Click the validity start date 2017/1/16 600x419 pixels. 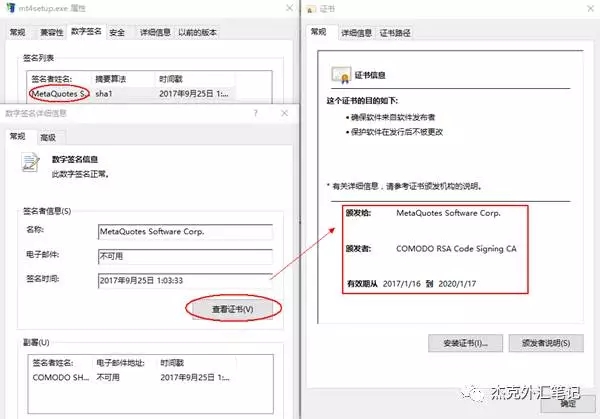coord(401,284)
